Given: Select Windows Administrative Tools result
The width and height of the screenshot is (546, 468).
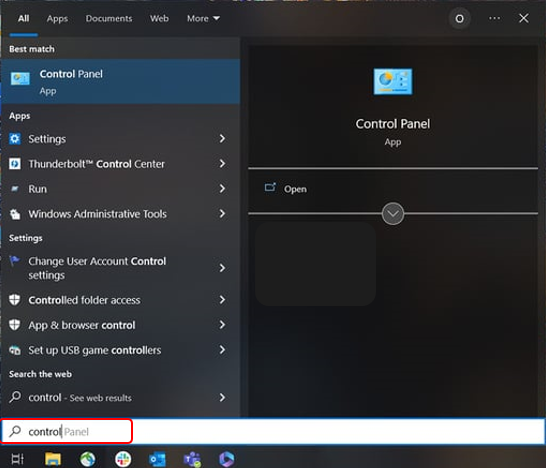Looking at the screenshot, I should 120,214.
